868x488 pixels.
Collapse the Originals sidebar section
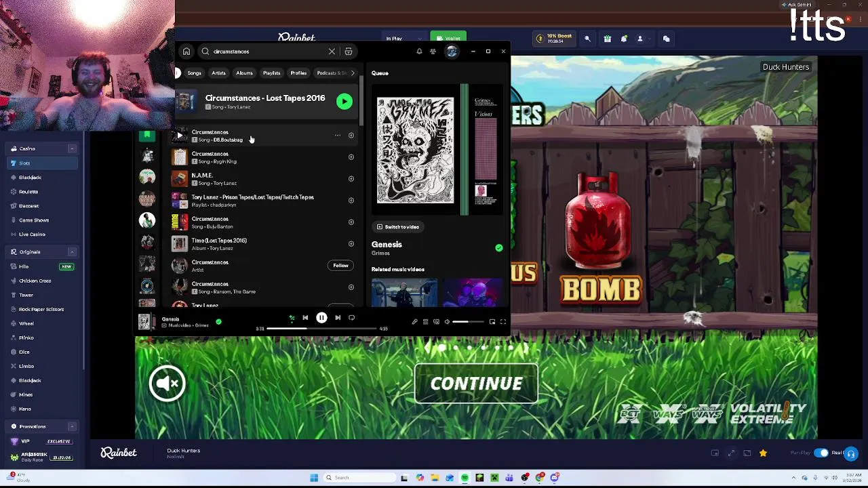72,252
